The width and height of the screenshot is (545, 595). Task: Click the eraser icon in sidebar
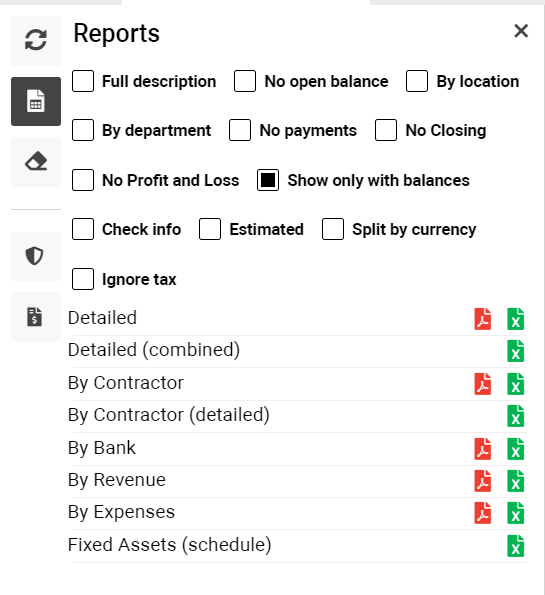36,162
